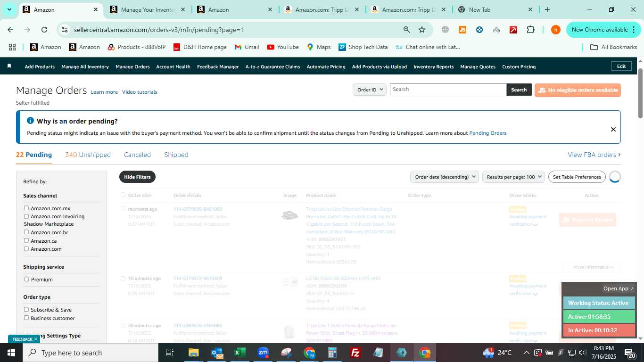Click the Edit button in navigation bar
This screenshot has width=644, height=362.
point(621,66)
